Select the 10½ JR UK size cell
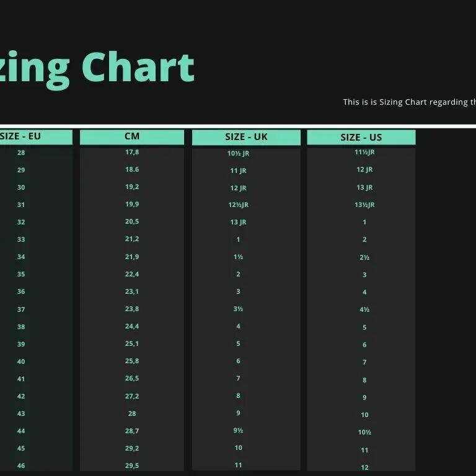This screenshot has height=476, width=476. click(x=239, y=153)
